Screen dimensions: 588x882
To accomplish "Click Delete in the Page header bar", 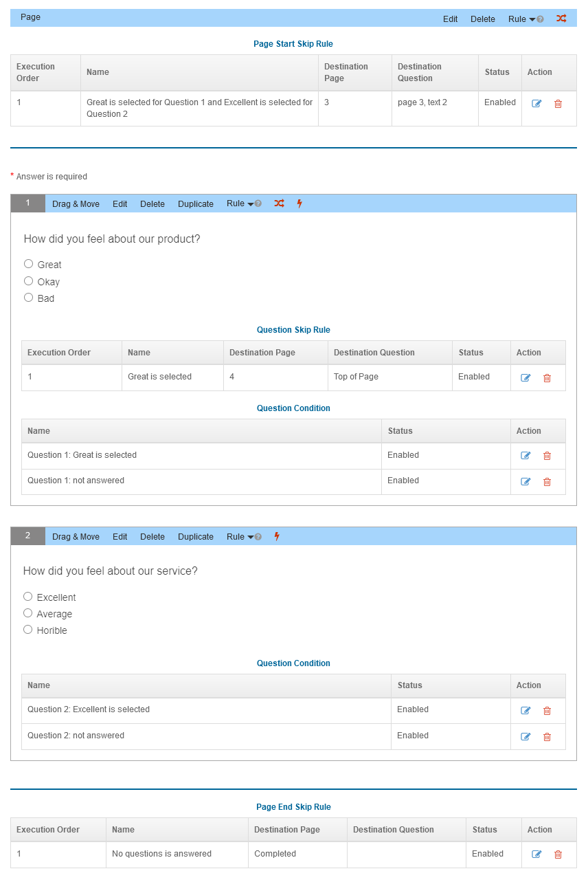I will (483, 19).
